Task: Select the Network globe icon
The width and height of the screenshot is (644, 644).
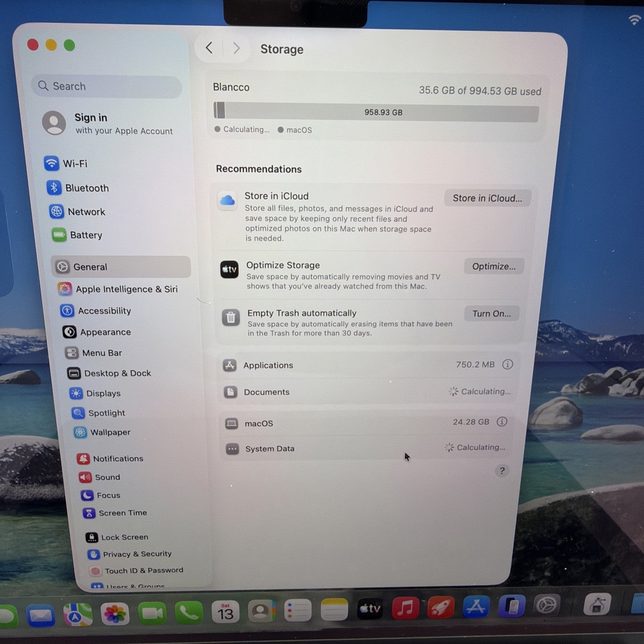Action: click(x=56, y=211)
